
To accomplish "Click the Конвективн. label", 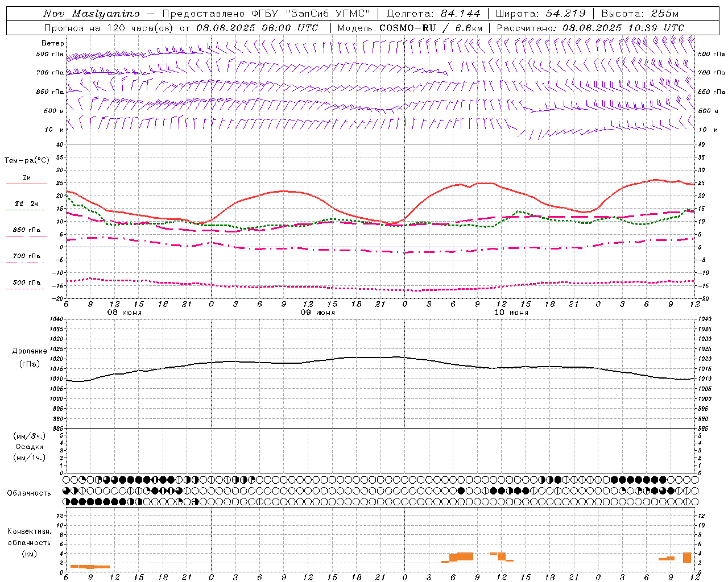I will pos(30,531).
